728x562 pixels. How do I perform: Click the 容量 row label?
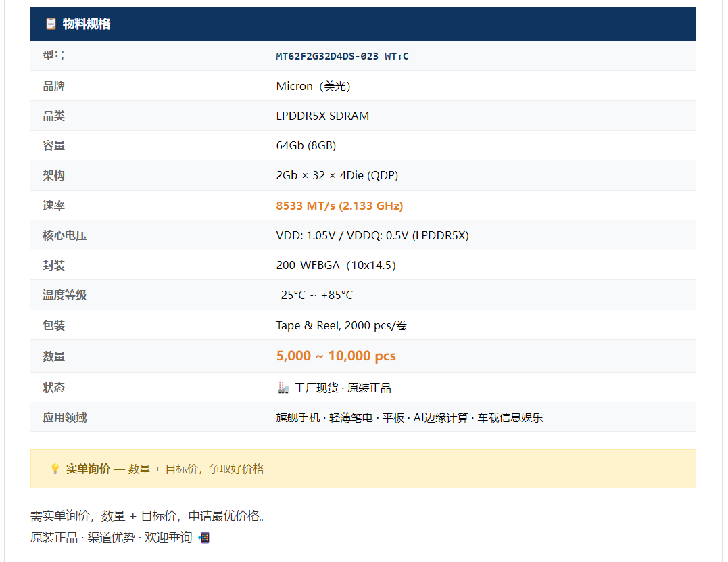(x=54, y=146)
